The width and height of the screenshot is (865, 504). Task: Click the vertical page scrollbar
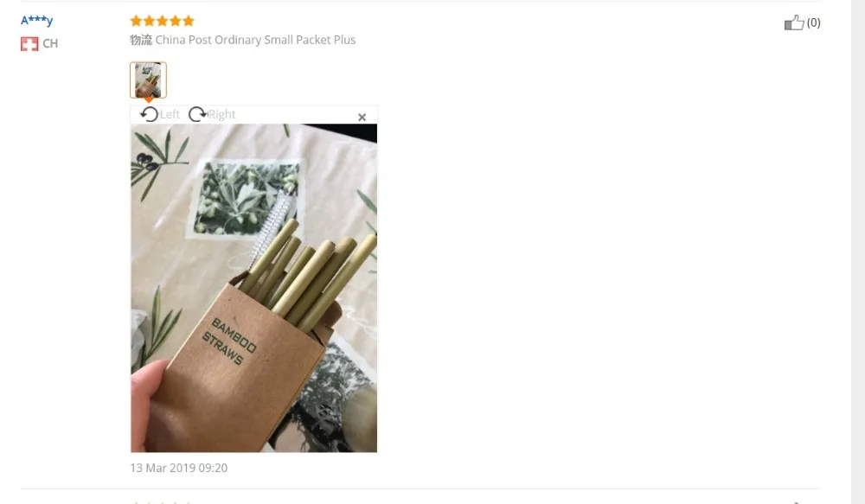click(858, 252)
